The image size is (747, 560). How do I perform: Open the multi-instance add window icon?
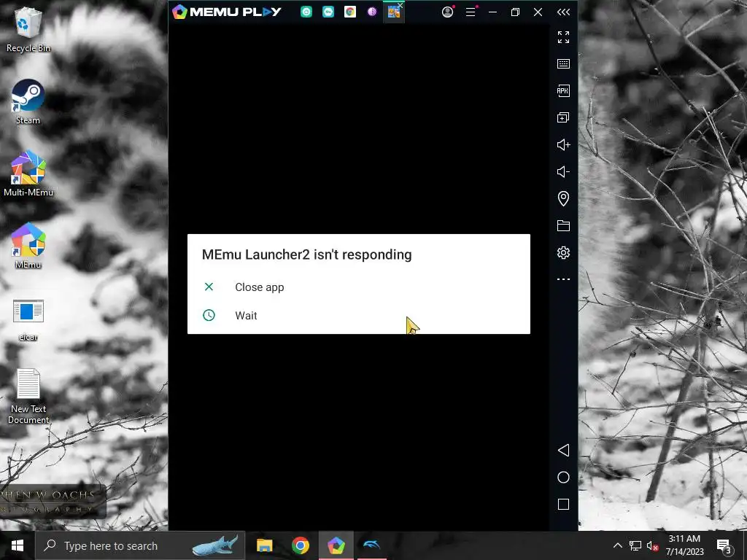coord(564,117)
